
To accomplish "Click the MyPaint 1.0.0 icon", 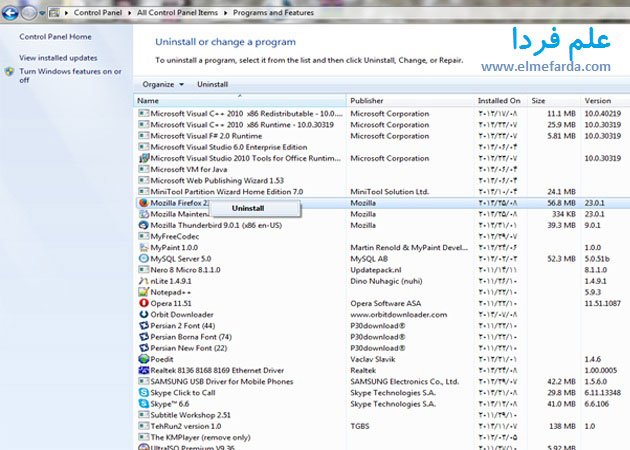I will 143,248.
